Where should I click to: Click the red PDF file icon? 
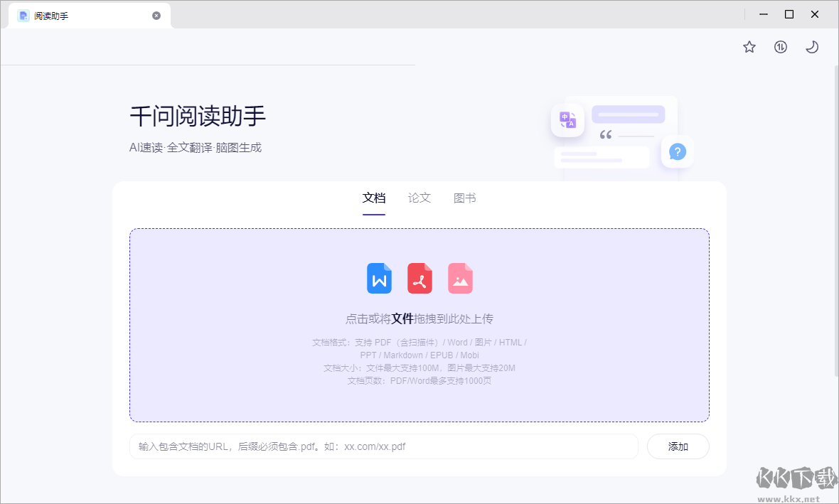(419, 278)
